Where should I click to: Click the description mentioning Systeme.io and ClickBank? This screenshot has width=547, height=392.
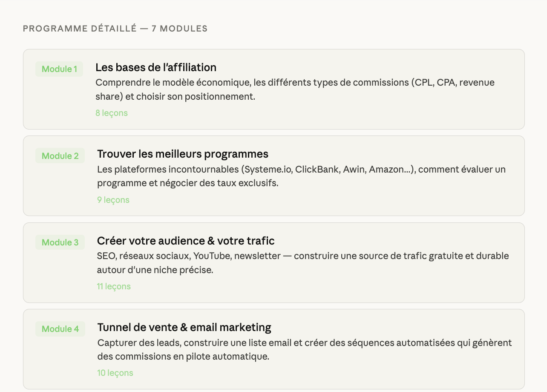click(301, 176)
